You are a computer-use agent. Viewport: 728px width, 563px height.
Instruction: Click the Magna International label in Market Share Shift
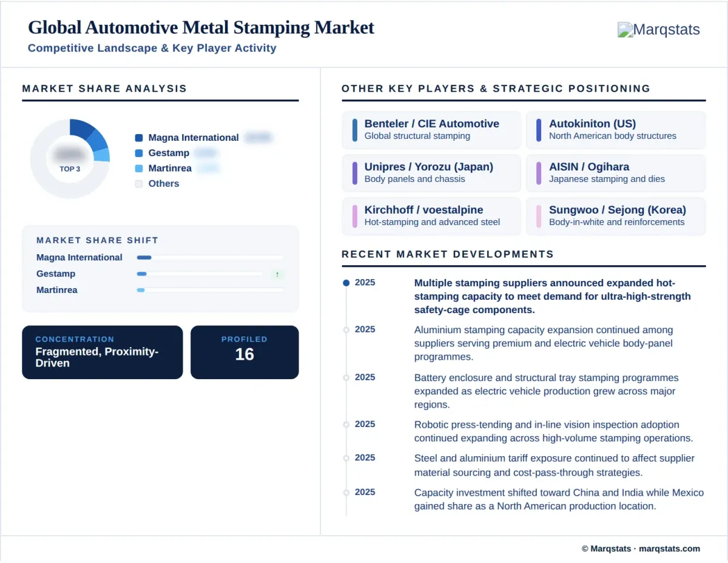79,257
